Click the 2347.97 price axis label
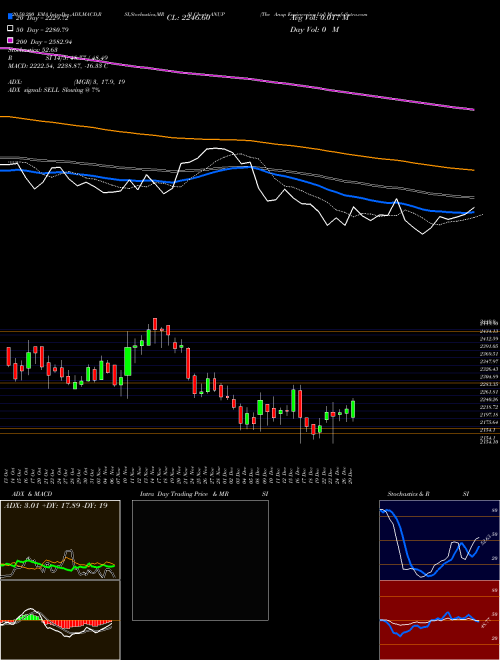 click(489, 362)
